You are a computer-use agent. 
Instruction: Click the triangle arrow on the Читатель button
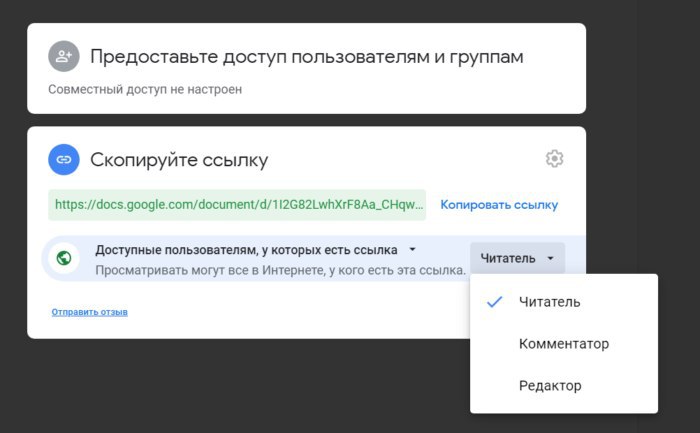click(x=551, y=258)
